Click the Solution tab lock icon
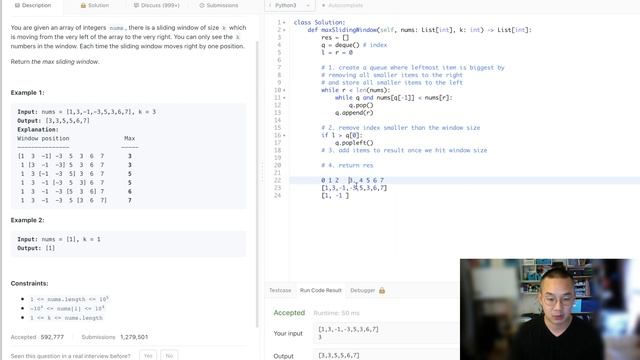640x360 pixels. 83,5
